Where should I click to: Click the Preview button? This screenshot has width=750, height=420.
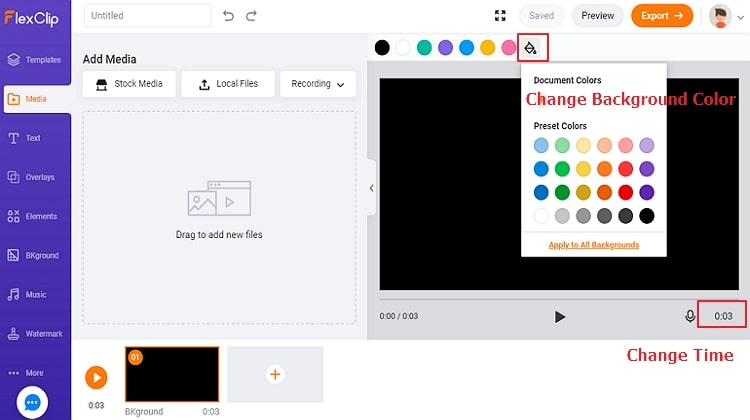(x=597, y=16)
